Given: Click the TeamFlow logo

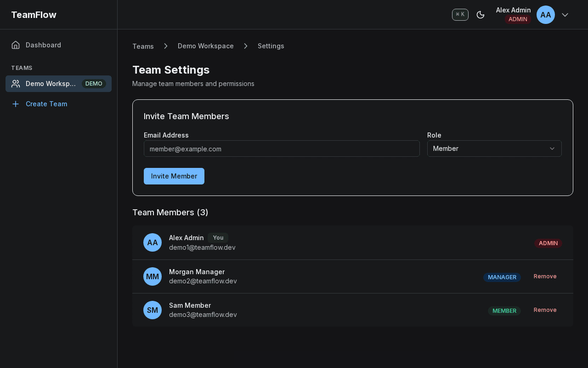Looking at the screenshot, I should click(34, 14).
